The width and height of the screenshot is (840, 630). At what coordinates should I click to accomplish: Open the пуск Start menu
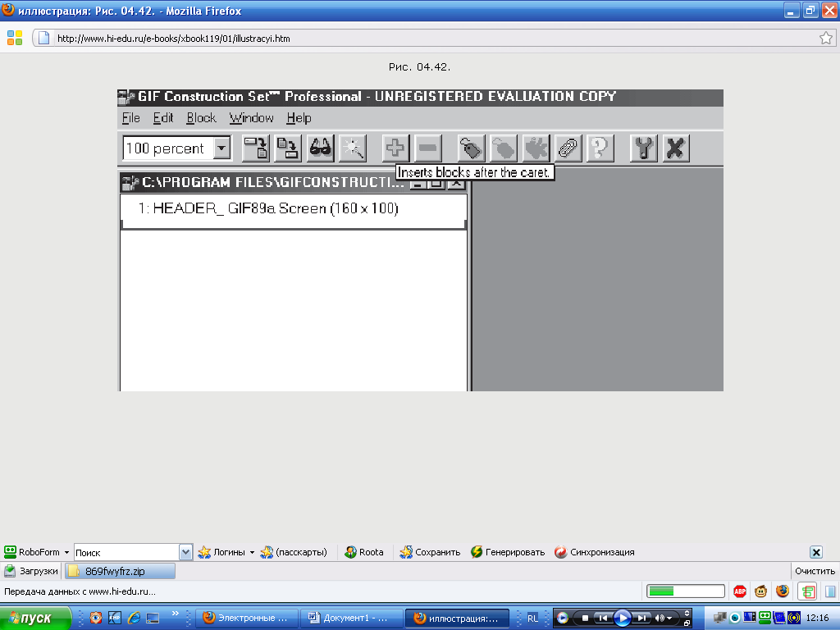click(x=35, y=619)
